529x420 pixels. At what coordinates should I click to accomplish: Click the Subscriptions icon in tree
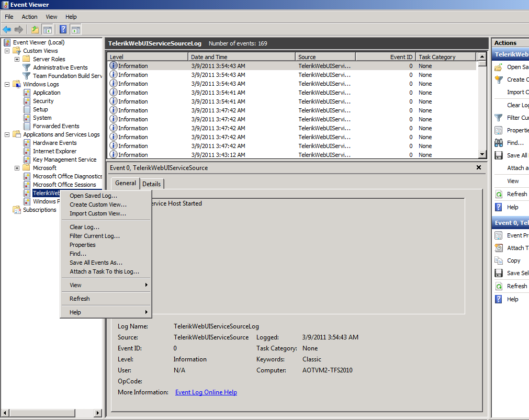point(17,210)
